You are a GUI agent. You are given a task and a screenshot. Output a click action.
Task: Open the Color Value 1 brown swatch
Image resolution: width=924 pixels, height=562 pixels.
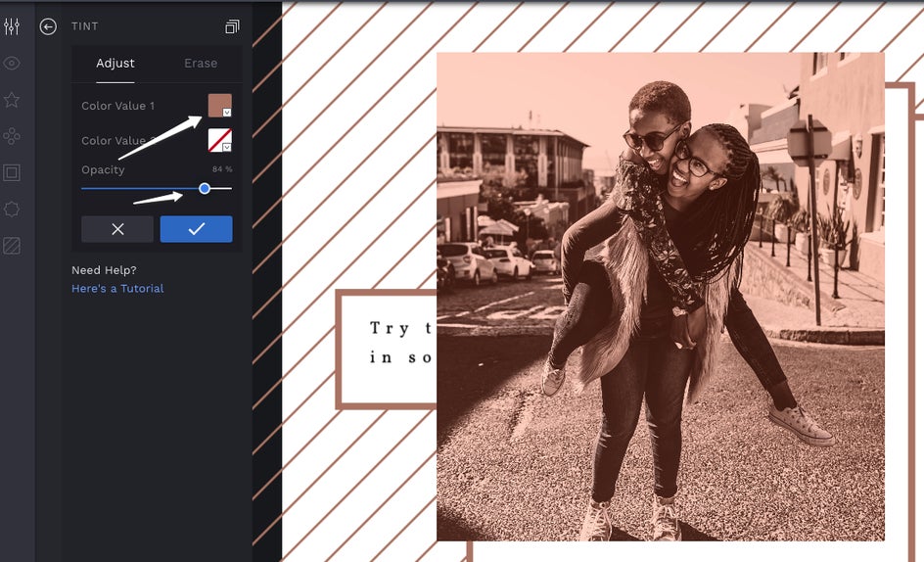pyautogui.click(x=219, y=105)
